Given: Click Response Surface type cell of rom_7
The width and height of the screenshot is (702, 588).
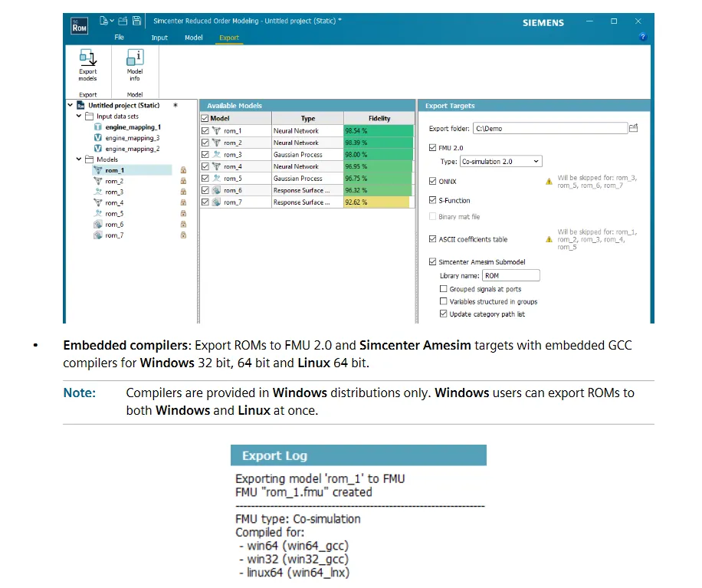Looking at the screenshot, I should pos(307,202).
